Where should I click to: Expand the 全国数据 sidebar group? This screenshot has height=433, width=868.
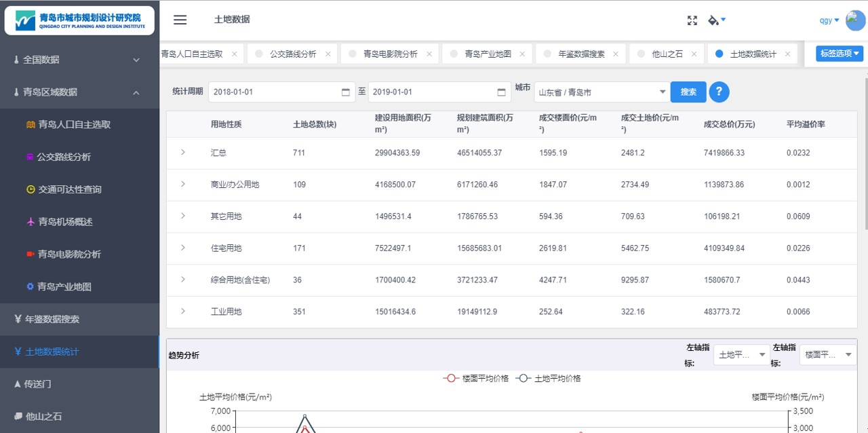click(79, 60)
